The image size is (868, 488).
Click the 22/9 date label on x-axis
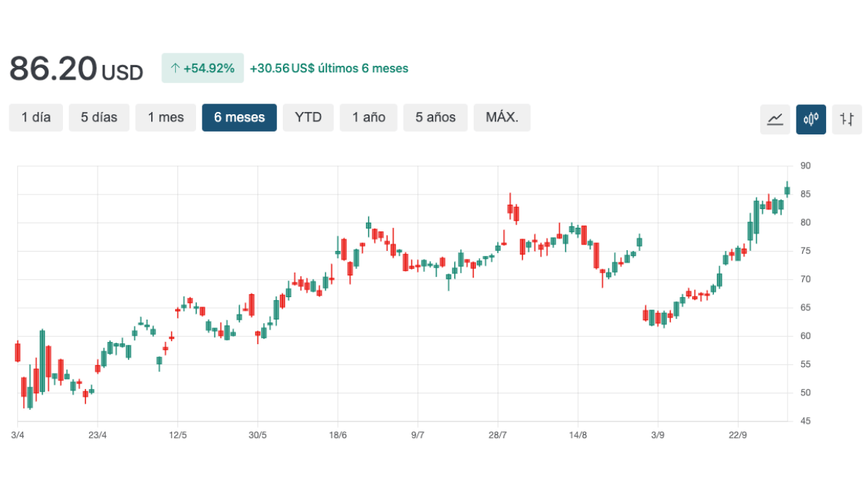tap(737, 435)
